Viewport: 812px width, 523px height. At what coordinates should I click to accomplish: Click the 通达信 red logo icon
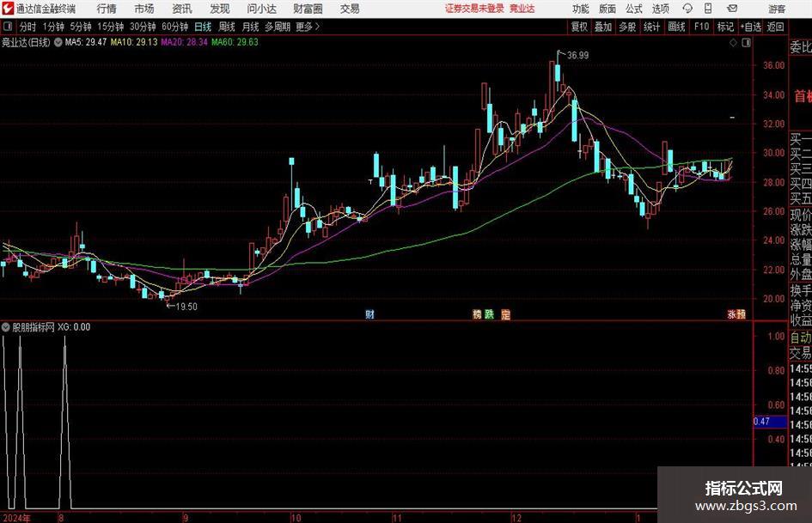(x=9, y=9)
